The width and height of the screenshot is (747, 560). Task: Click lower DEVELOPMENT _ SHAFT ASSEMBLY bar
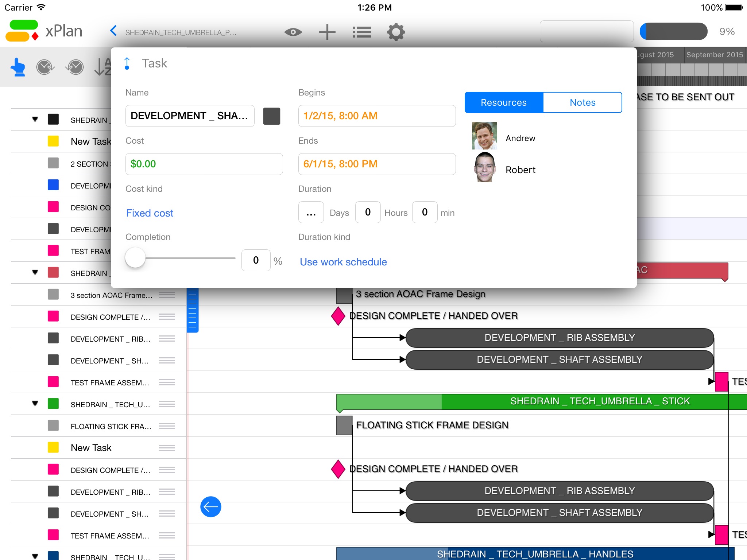pos(560,513)
